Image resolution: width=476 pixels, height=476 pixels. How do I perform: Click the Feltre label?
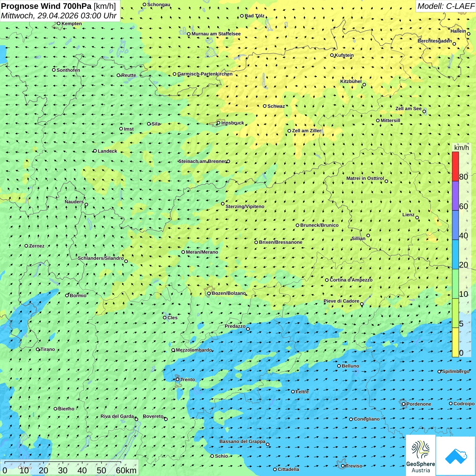click(302, 392)
